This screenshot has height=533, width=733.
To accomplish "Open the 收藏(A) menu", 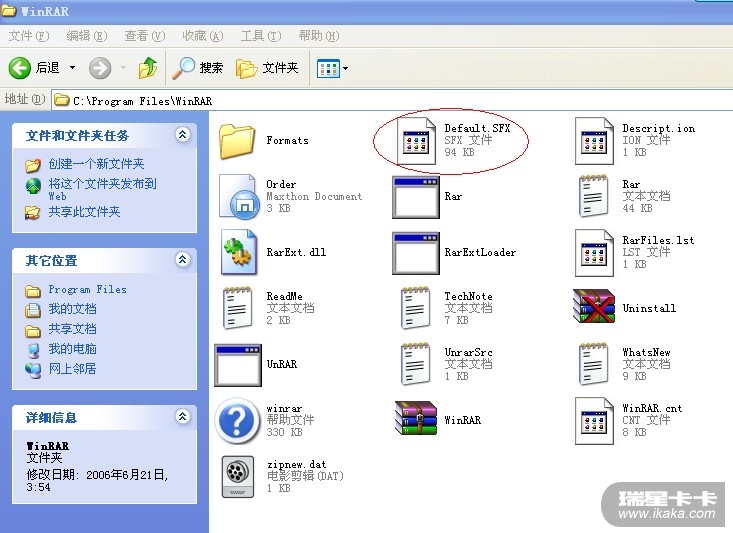I will 202,36.
